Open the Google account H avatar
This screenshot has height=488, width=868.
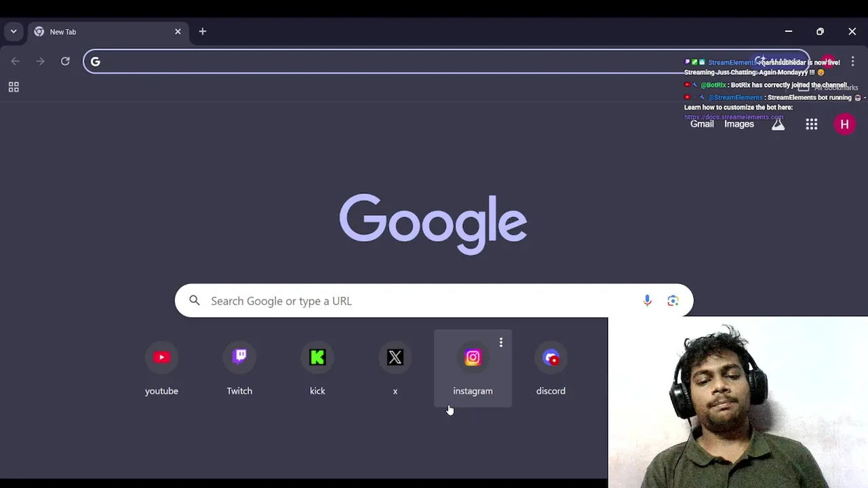pyautogui.click(x=844, y=124)
